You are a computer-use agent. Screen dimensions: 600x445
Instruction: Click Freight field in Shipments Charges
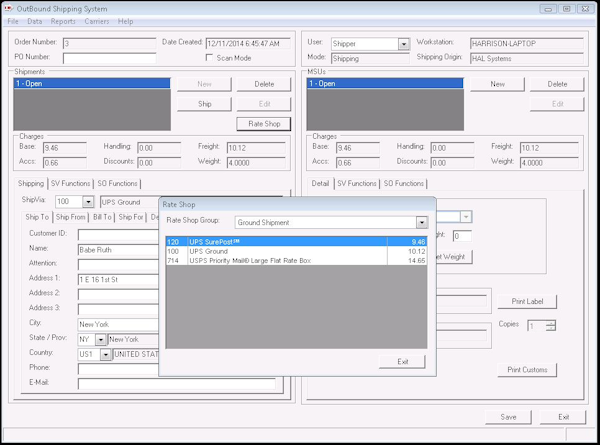[256, 148]
